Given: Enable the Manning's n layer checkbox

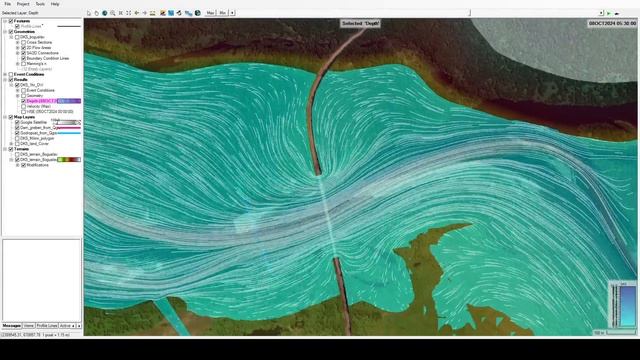Looking at the screenshot, I should click(23, 64).
